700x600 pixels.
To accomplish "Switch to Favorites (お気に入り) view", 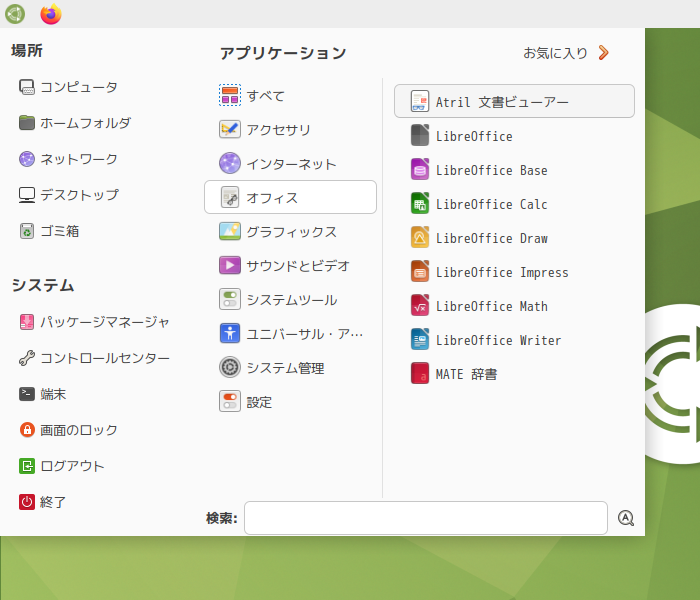I will point(566,53).
